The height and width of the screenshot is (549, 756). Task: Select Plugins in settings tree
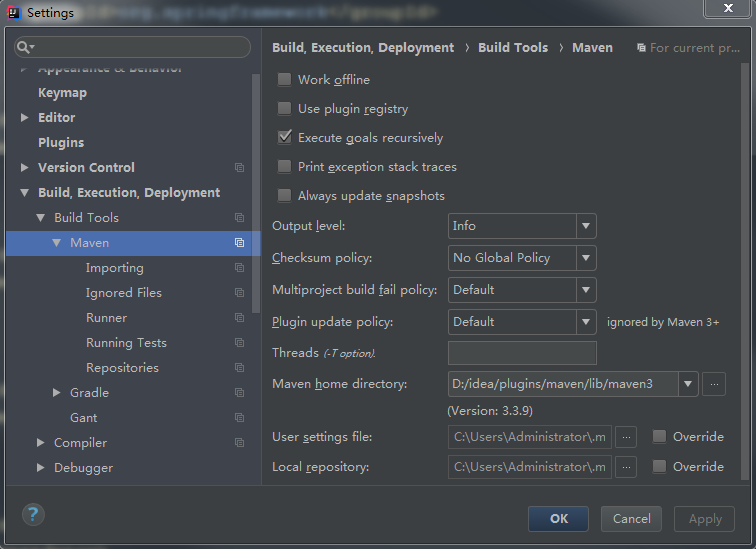[x=61, y=143]
